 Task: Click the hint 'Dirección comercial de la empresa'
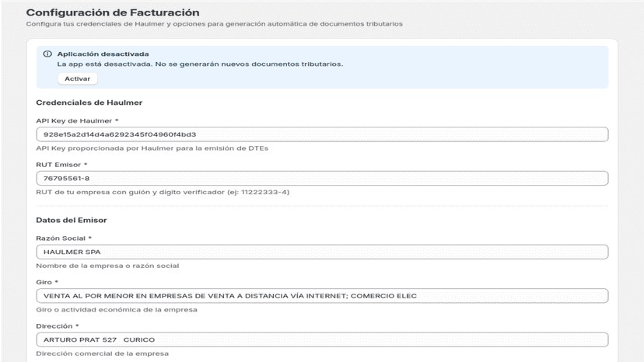coord(102,353)
